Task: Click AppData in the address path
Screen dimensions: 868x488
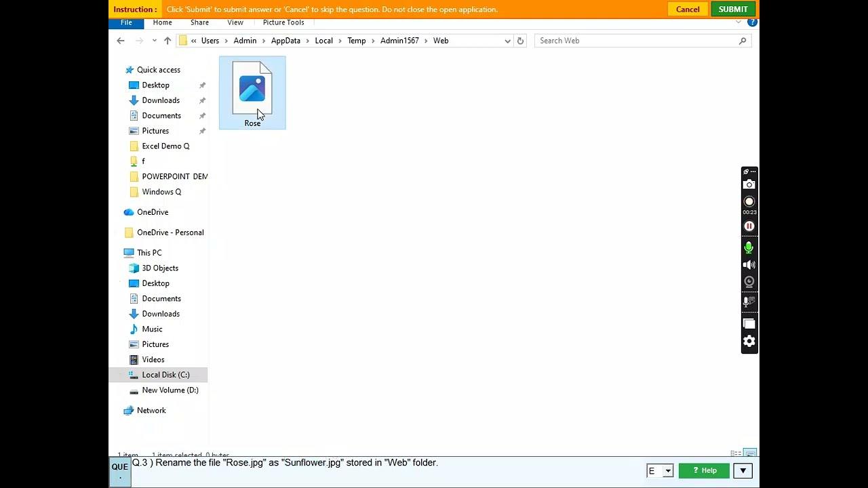Action: click(x=285, y=41)
